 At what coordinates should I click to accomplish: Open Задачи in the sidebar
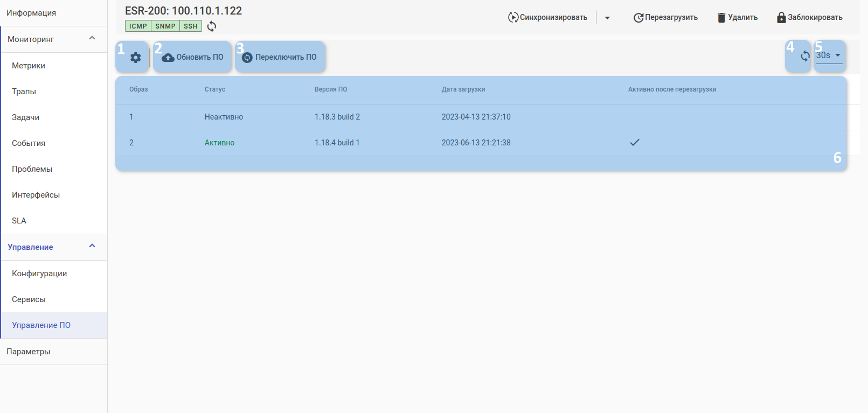pos(25,117)
